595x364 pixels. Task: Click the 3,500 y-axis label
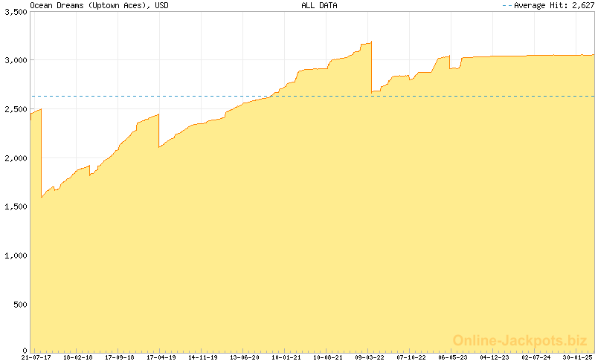coord(15,12)
